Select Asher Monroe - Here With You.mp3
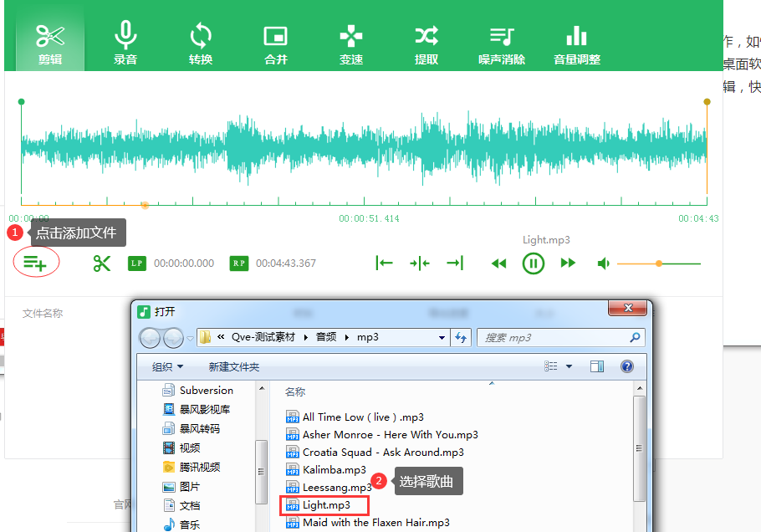The height and width of the screenshot is (532, 761). [382, 434]
